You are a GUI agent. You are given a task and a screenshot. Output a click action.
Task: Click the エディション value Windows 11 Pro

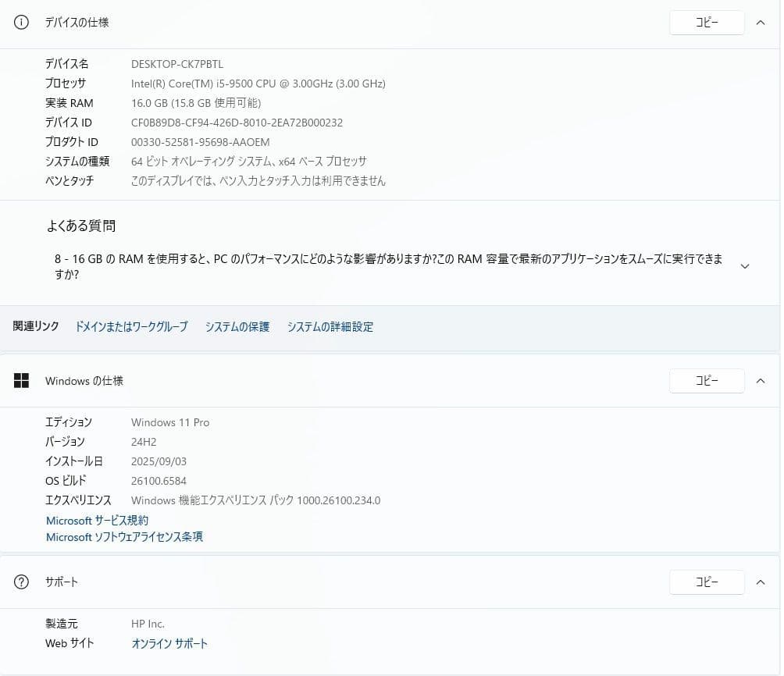[170, 422]
